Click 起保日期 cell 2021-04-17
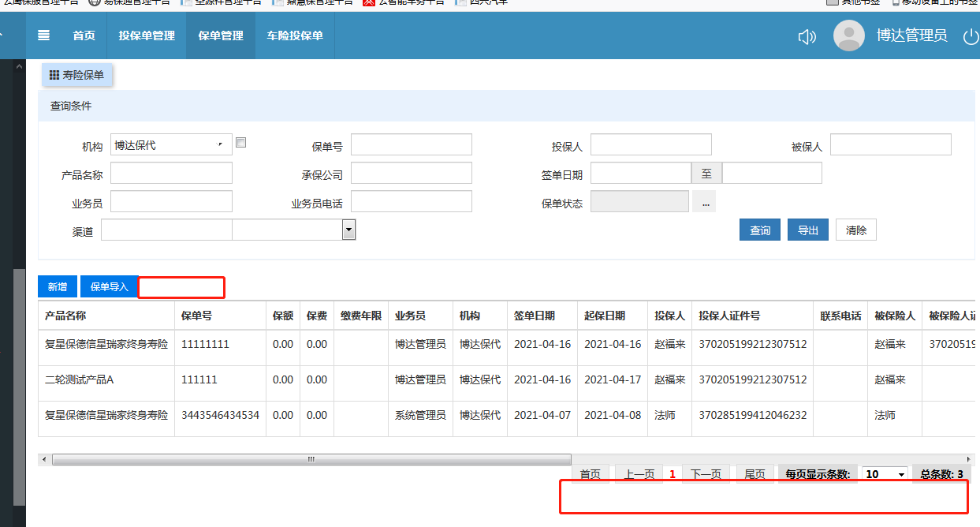980x527 pixels. point(613,379)
